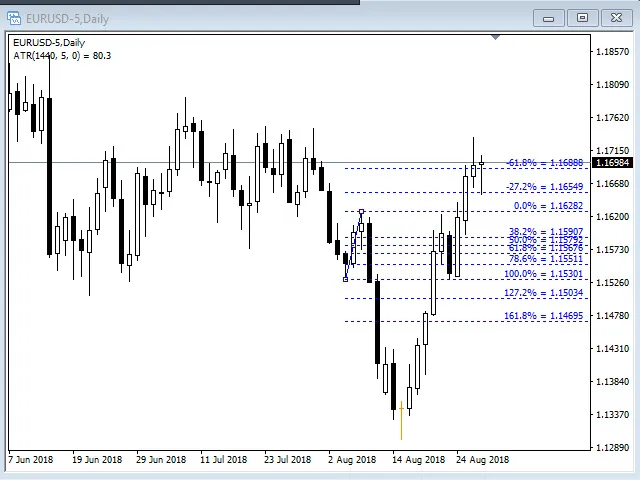
Task: Click the 14 Aug 2018 date label
Action: click(418, 460)
